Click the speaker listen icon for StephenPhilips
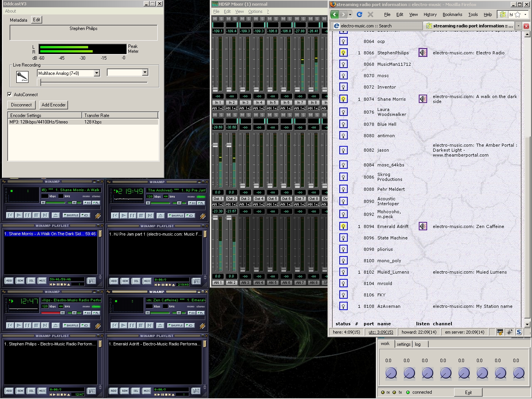Viewport: 532px width, 399px height. coord(423,52)
